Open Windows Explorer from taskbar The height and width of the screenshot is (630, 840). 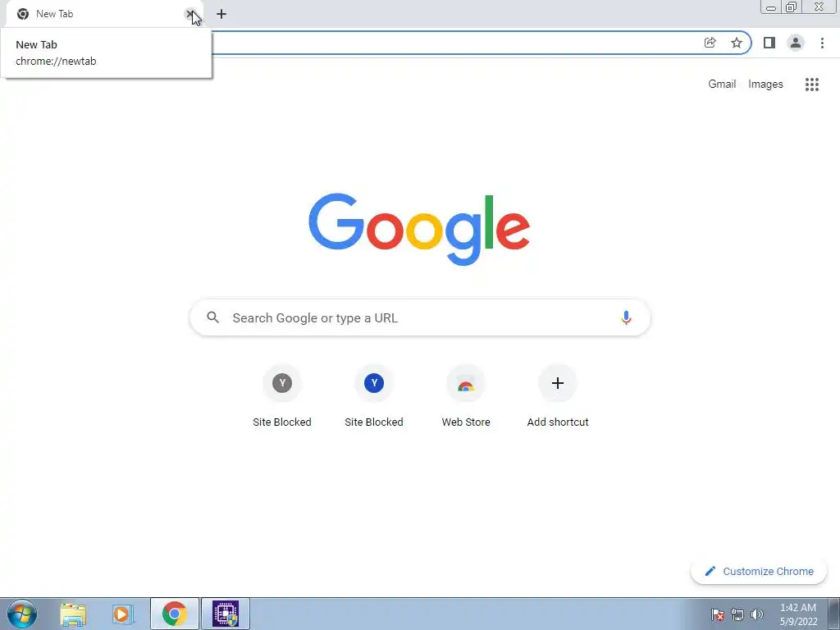tap(73, 614)
